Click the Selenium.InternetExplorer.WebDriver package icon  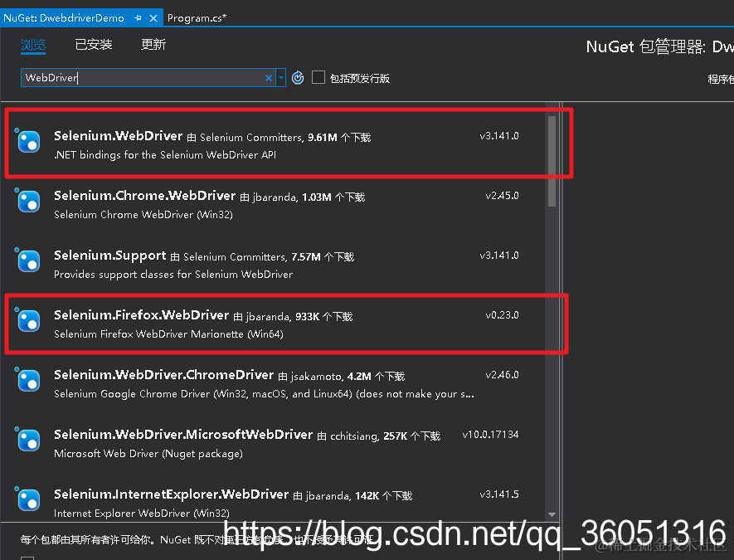click(x=28, y=499)
